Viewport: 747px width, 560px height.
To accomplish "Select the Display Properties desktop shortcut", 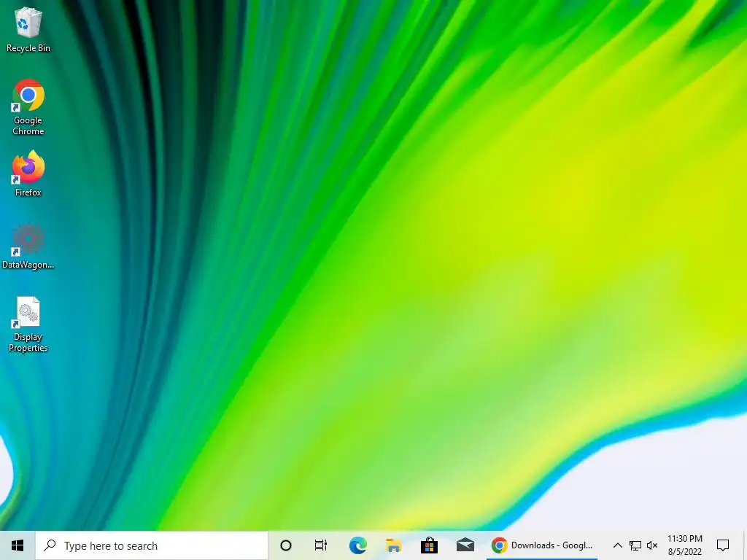I will (28, 324).
